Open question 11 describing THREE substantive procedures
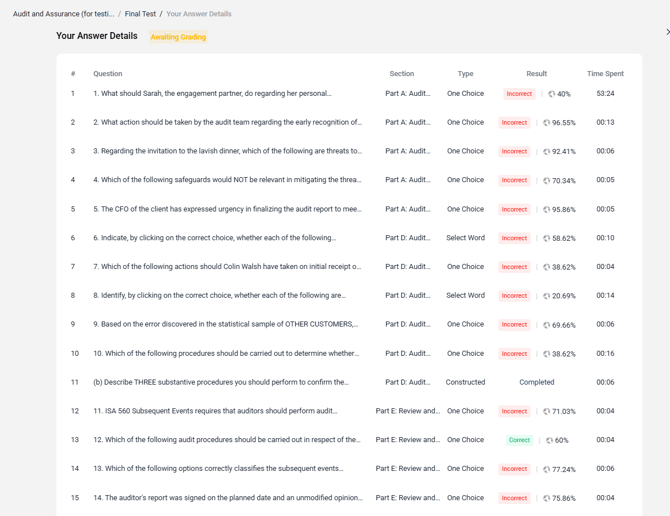670x516 pixels. 220,382
